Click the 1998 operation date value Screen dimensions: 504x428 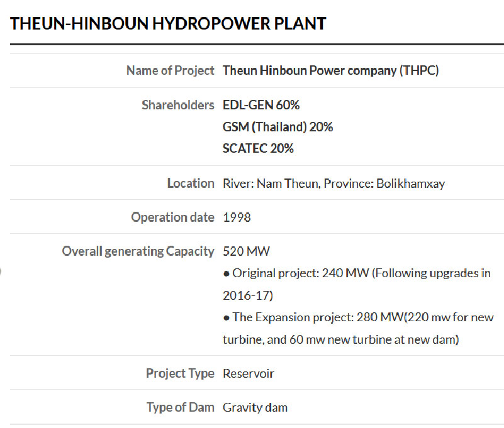237,217
